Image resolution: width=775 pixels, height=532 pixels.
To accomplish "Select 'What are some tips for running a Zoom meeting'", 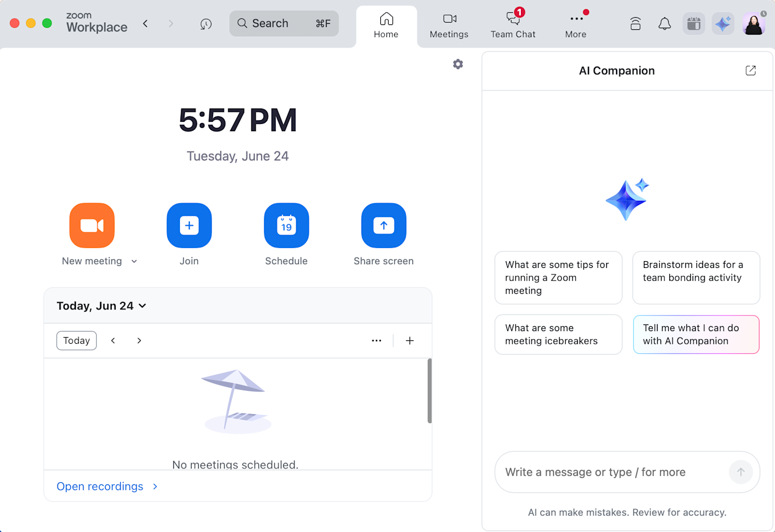I will [559, 278].
